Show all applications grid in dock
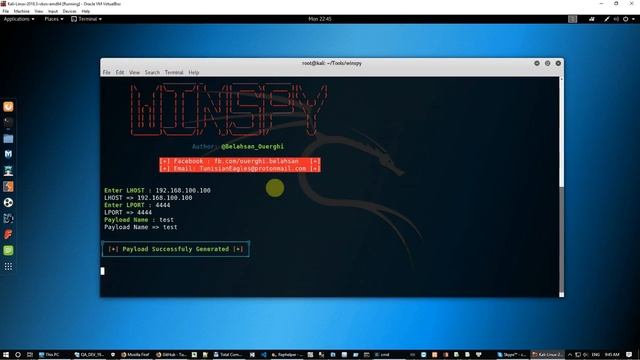The height and width of the screenshot is (360, 640). (x=8, y=267)
